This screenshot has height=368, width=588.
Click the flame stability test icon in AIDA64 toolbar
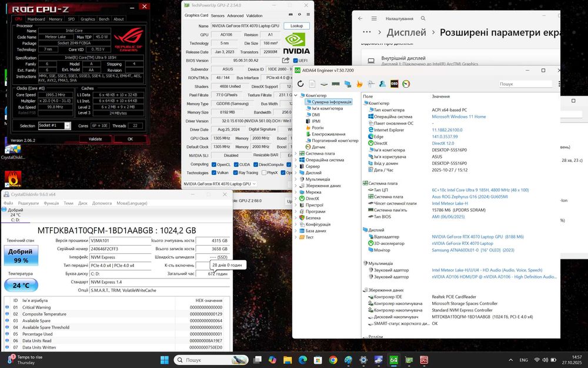click(359, 84)
